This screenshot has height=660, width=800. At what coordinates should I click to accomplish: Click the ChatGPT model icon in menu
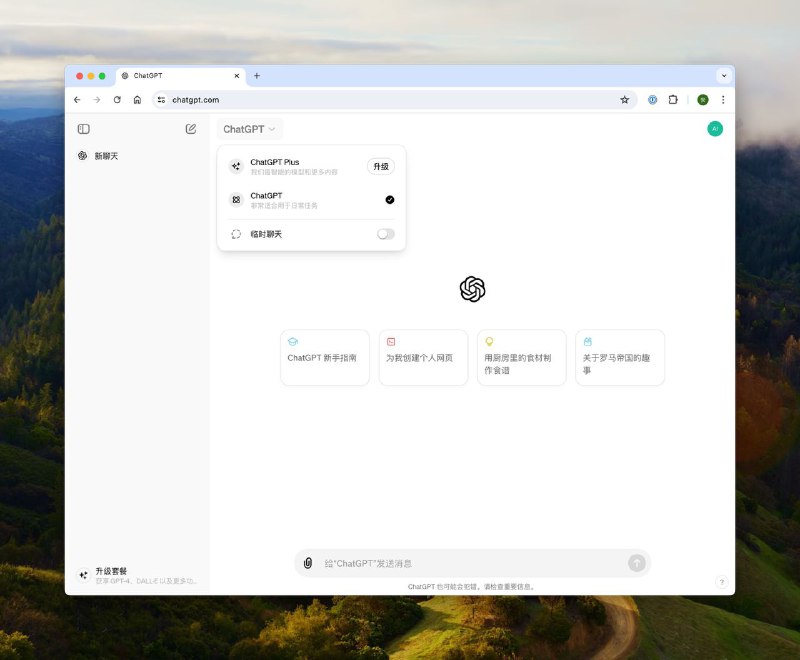pyautogui.click(x=236, y=200)
